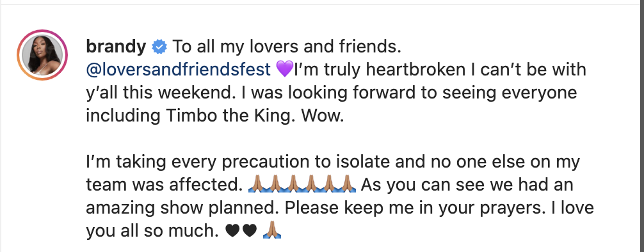The width and height of the screenshot is (644, 252).
Task: Click the purple heart emoji
Action: click(285, 68)
